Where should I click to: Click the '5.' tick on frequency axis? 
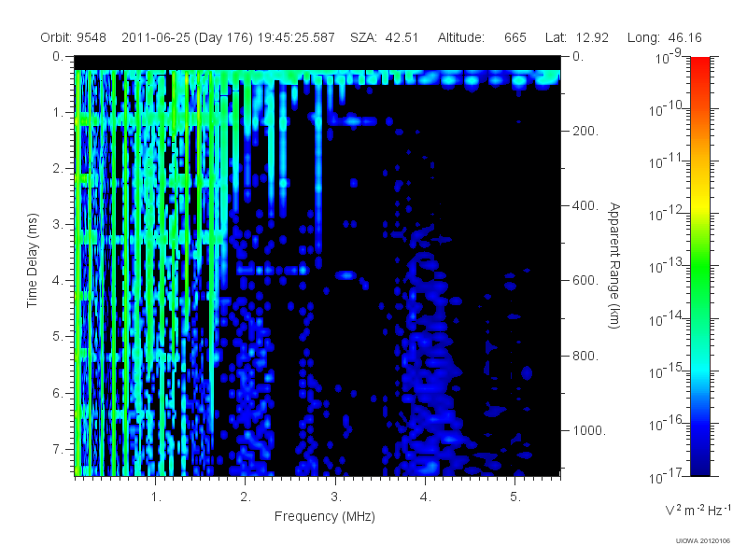click(x=515, y=497)
